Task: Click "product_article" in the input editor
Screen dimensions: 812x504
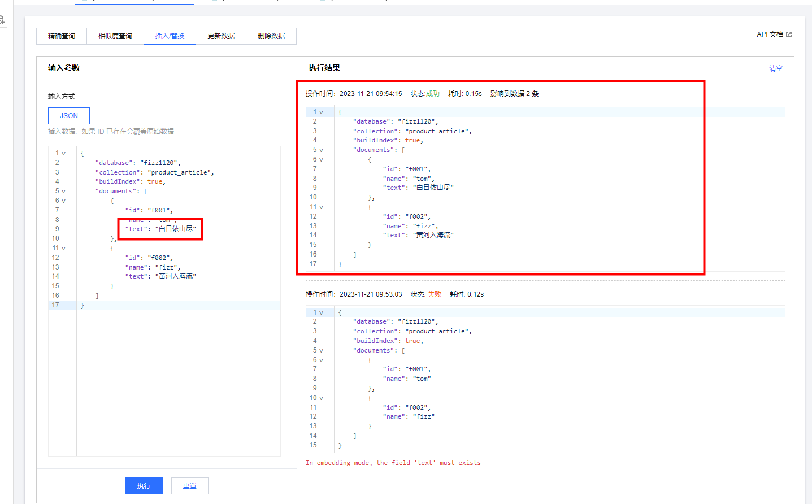Action: click(x=179, y=172)
